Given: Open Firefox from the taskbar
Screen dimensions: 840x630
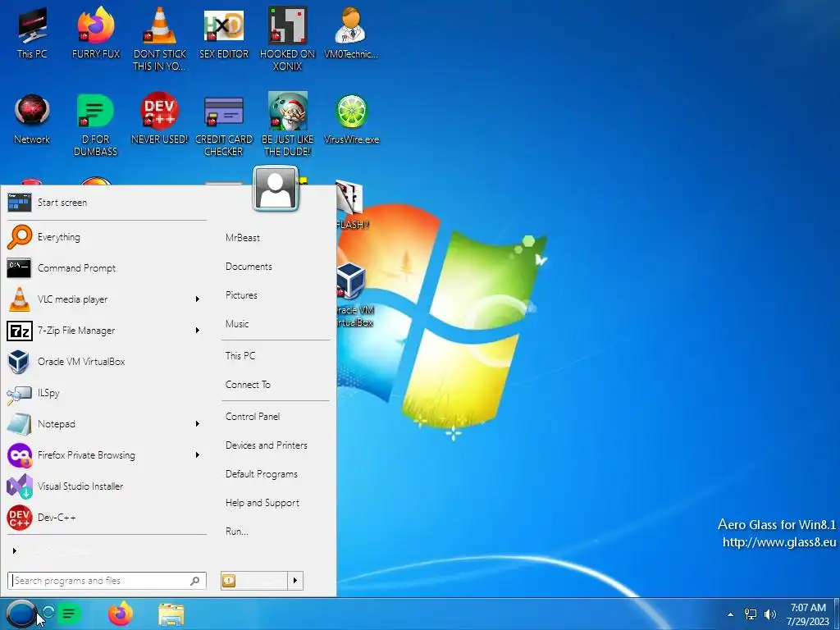Looking at the screenshot, I should (121, 614).
